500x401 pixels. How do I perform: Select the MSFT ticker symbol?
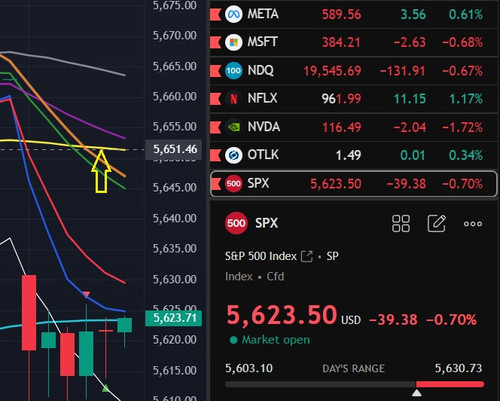(x=262, y=42)
